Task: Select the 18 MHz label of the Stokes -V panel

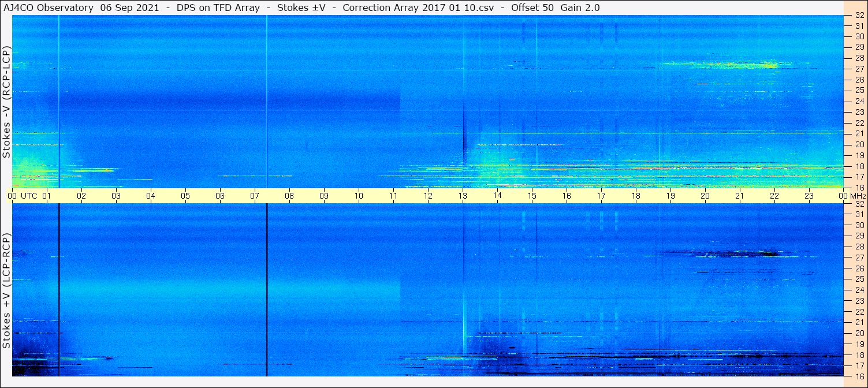Action: (x=859, y=166)
